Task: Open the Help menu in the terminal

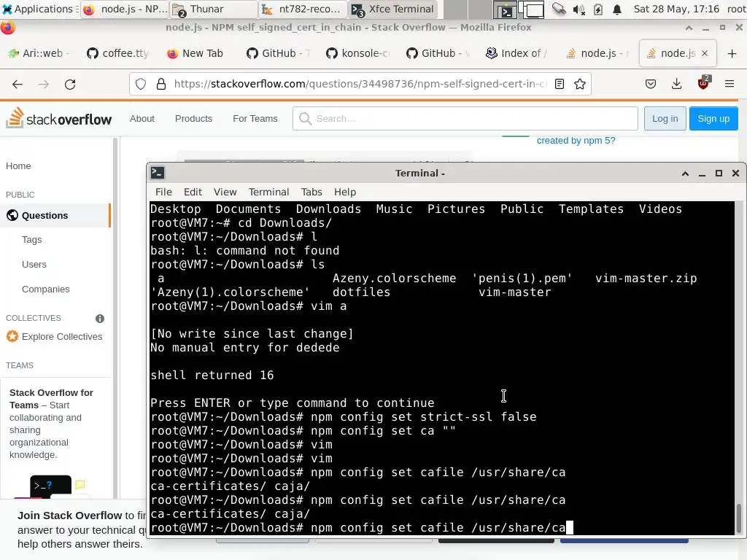Action: 345,192
